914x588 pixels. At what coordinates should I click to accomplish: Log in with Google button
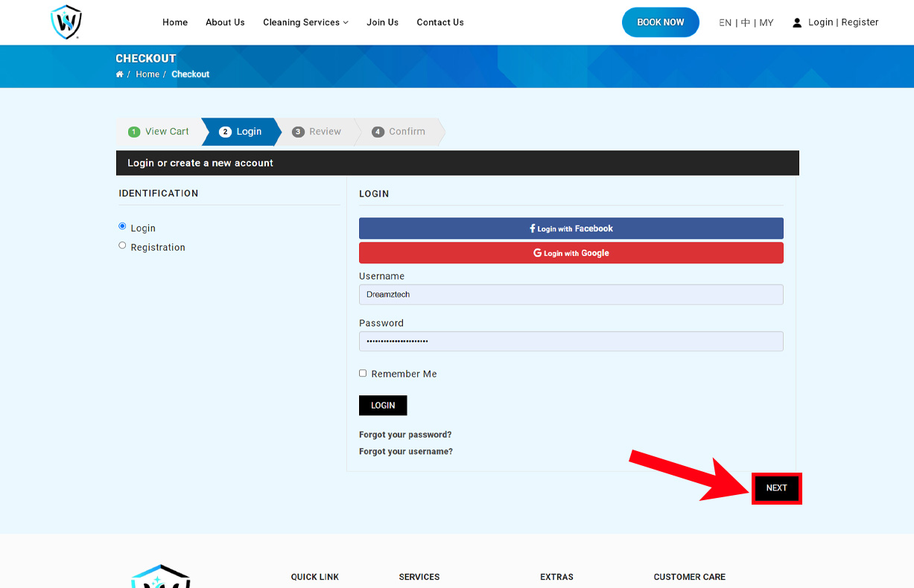tap(571, 253)
